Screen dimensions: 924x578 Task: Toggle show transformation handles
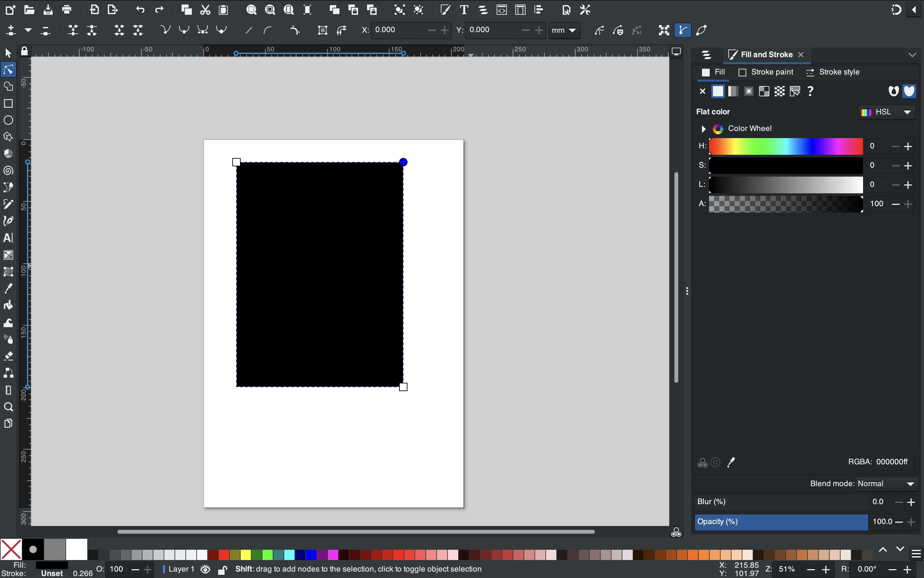pyautogui.click(x=664, y=30)
